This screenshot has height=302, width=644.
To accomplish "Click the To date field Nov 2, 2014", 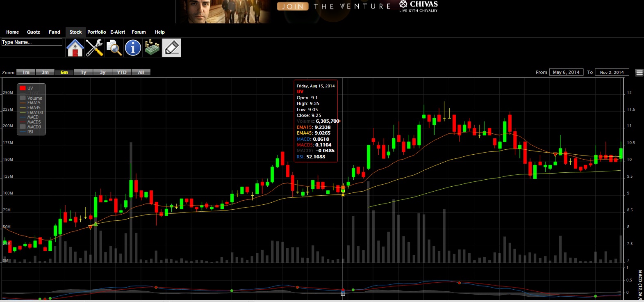I will tap(612, 72).
